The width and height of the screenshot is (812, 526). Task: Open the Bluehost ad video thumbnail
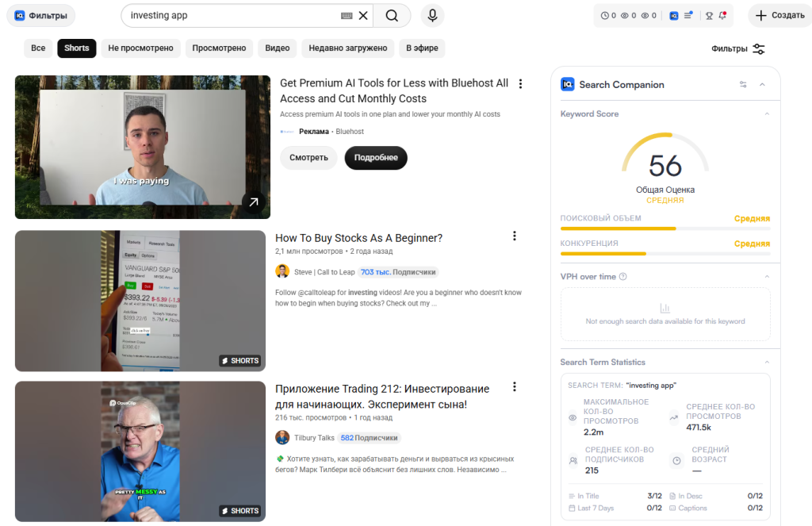coord(143,148)
